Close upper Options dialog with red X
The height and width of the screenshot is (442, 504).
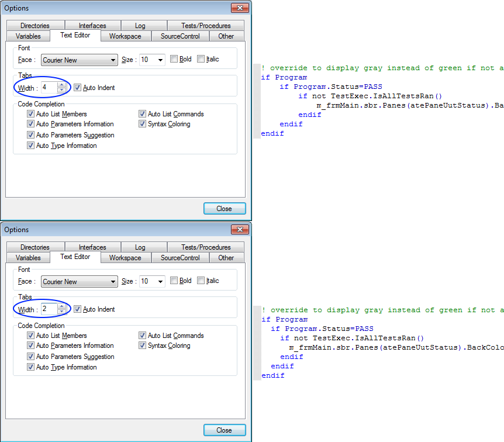240,8
